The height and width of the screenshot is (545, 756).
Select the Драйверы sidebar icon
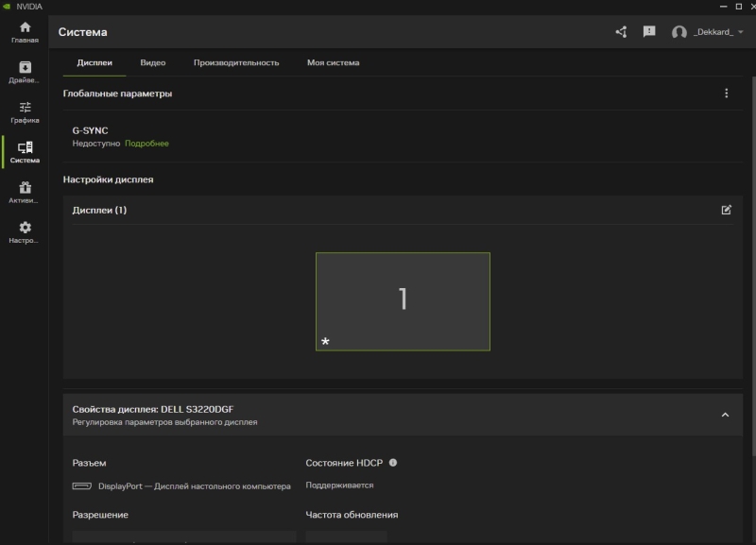coord(24,73)
